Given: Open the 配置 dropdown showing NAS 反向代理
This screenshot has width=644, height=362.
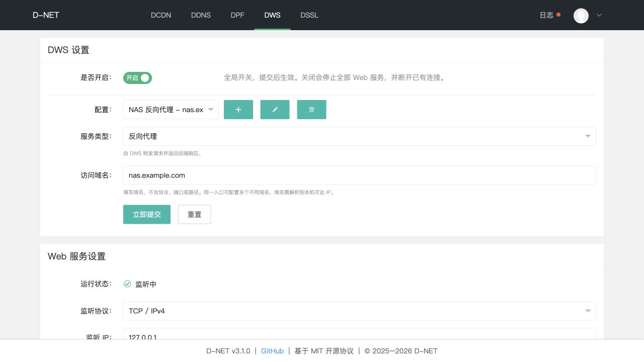Looking at the screenshot, I should click(171, 110).
